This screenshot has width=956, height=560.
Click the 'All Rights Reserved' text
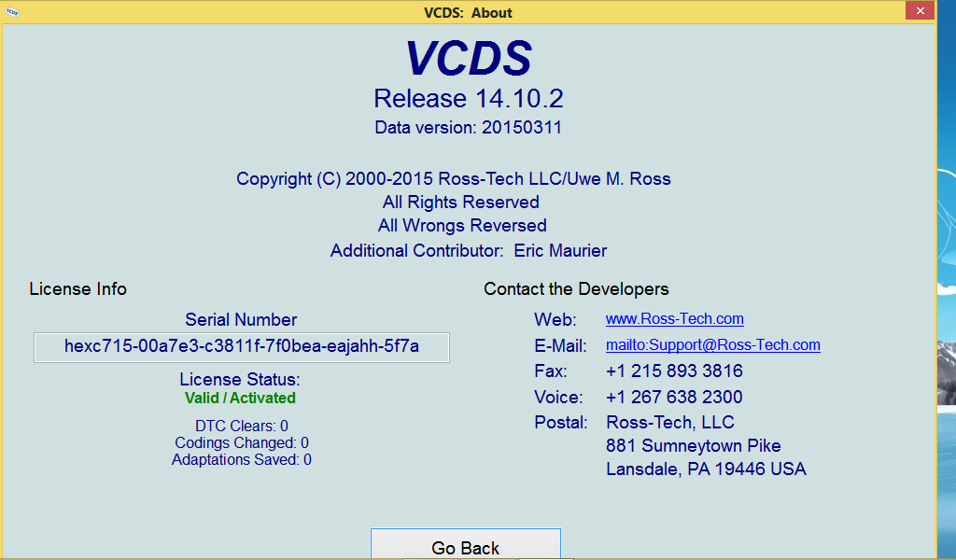click(x=461, y=203)
